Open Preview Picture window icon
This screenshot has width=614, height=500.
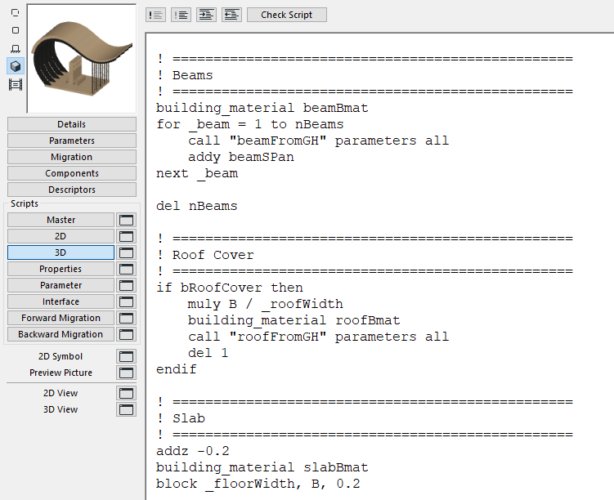coord(127,372)
